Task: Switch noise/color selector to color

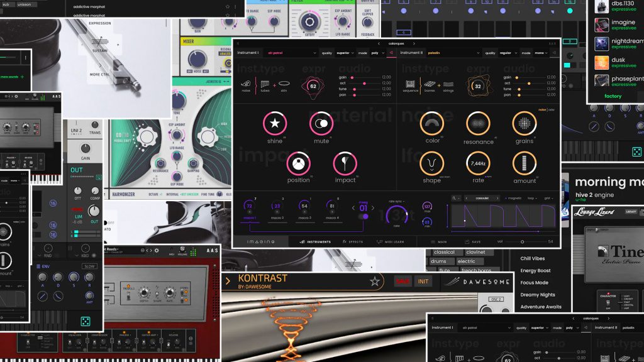Action: (551, 110)
